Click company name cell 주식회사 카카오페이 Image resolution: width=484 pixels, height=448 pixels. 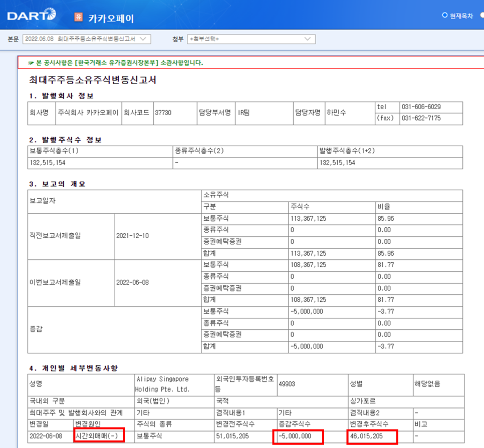[88, 113]
